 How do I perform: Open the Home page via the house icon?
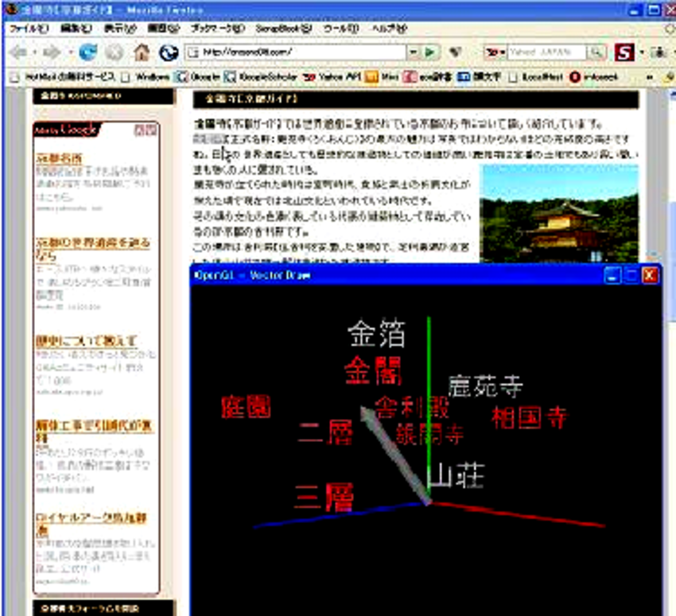(142, 52)
